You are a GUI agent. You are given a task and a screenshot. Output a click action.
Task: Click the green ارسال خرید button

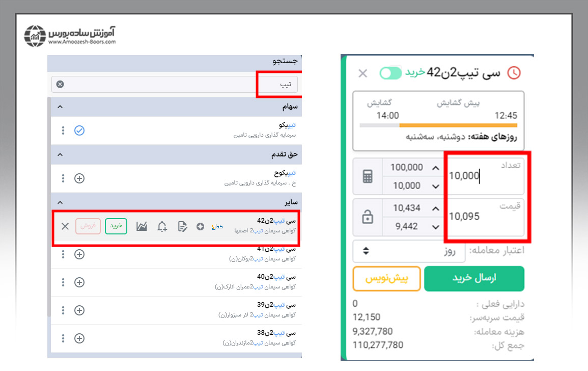474,279
